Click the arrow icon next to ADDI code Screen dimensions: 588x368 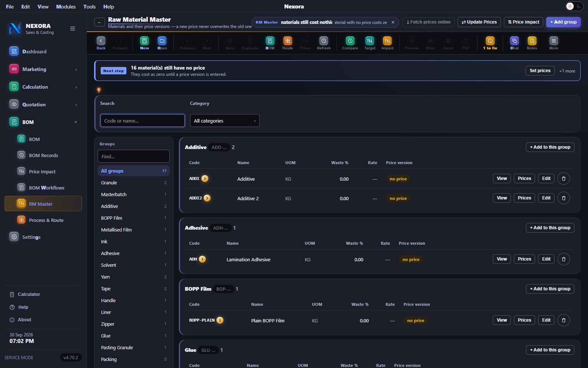[x=205, y=178]
